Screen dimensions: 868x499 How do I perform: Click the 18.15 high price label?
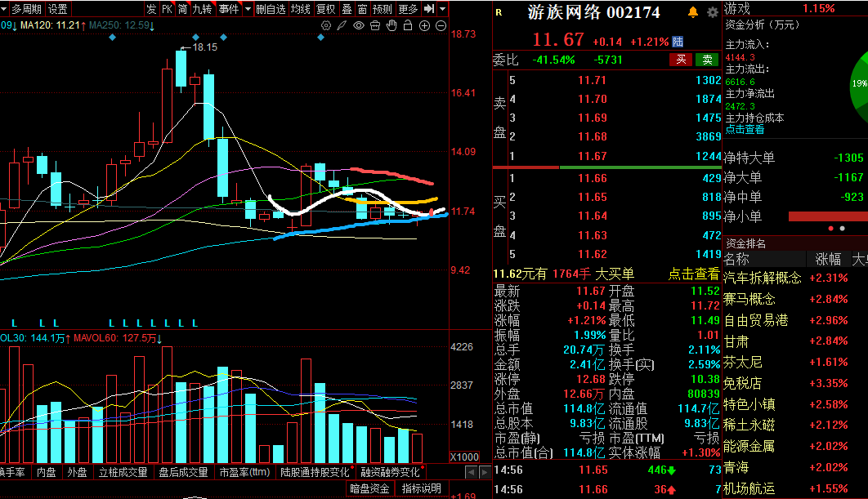point(205,47)
